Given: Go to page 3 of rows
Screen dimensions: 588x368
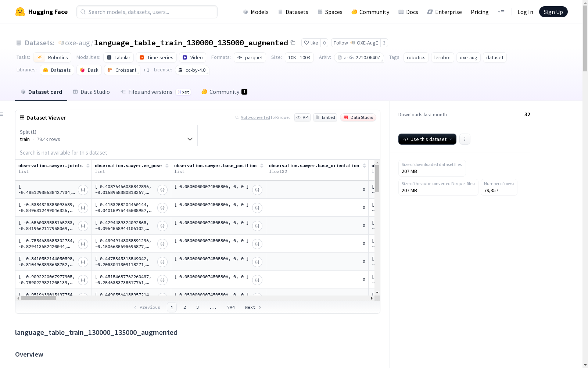Looking at the screenshot, I should tap(197, 307).
